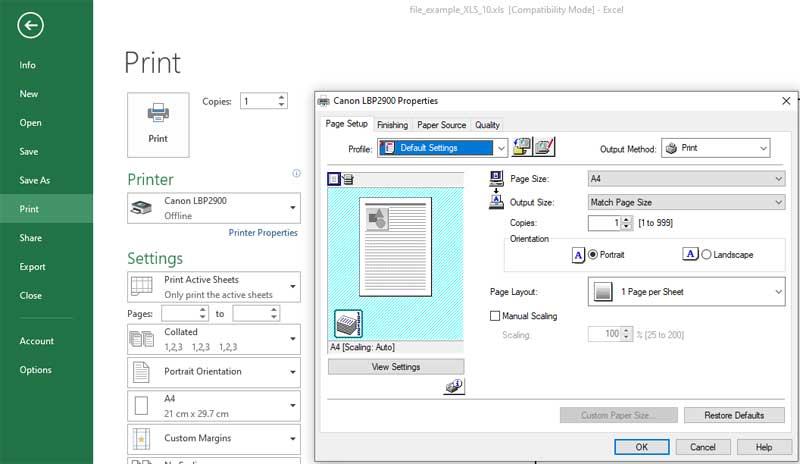Open the Profile Default Settings dropdown
The width and height of the screenshot is (800, 464).
pos(442,148)
